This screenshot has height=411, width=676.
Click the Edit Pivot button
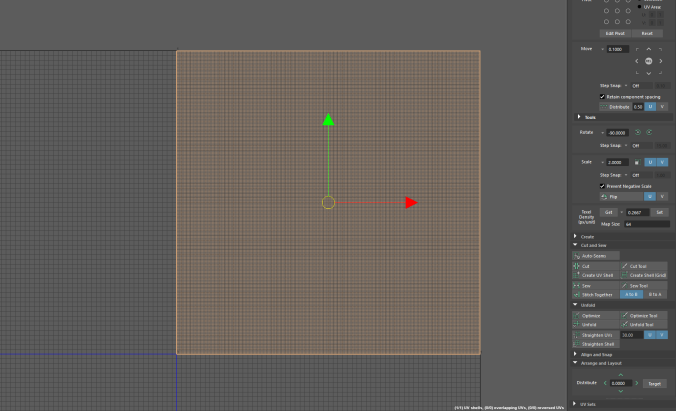(x=615, y=33)
